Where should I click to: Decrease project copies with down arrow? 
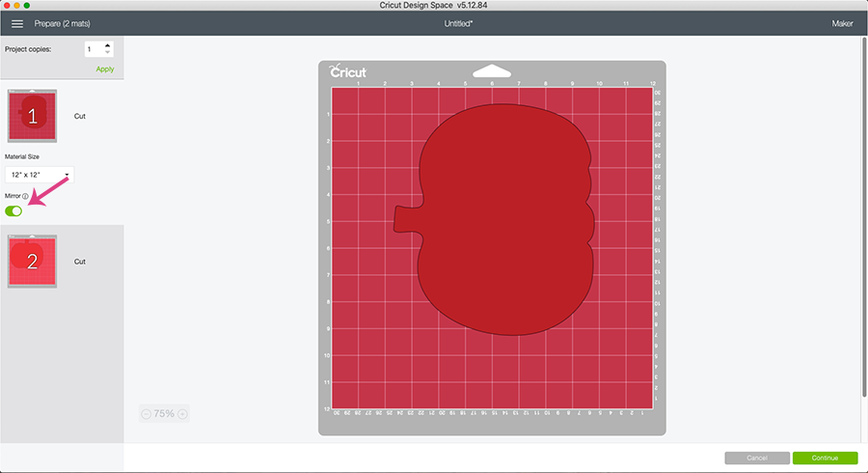pyautogui.click(x=106, y=52)
